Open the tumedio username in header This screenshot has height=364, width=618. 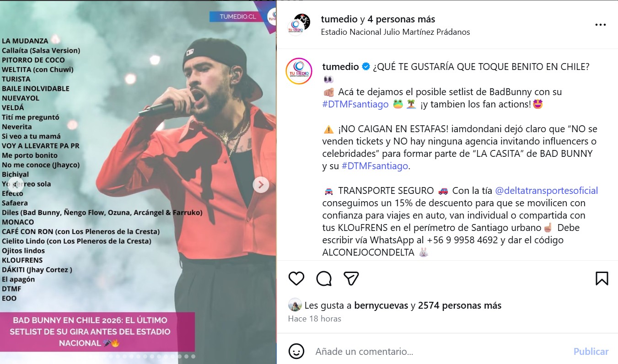coord(339,19)
